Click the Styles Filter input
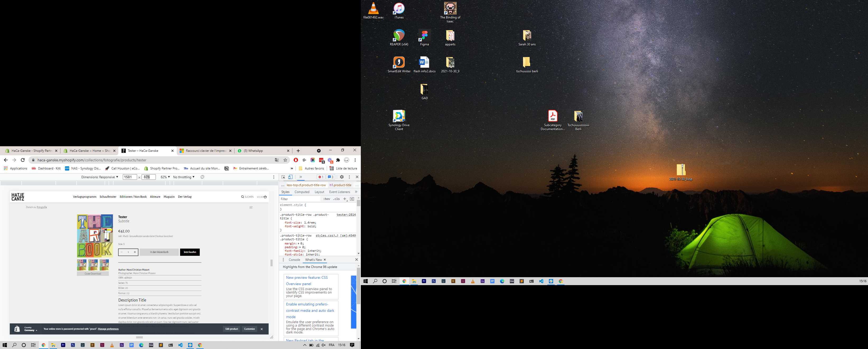868x349 pixels. tap(300, 199)
